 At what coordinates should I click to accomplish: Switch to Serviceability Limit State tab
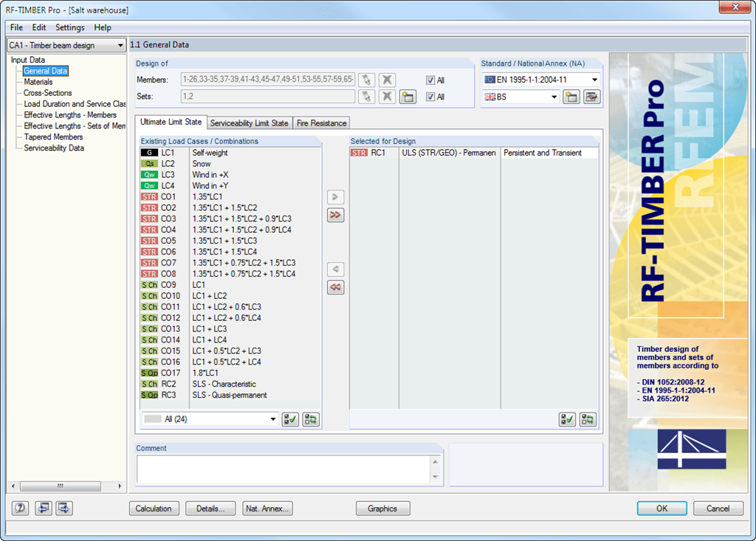coord(250,123)
